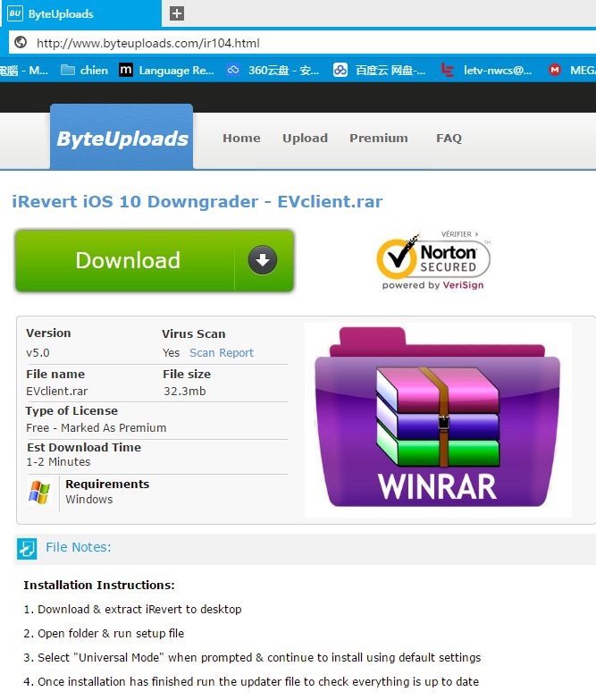Click the 'File name' label
This screenshot has height=700, width=596.
pyautogui.click(x=55, y=374)
